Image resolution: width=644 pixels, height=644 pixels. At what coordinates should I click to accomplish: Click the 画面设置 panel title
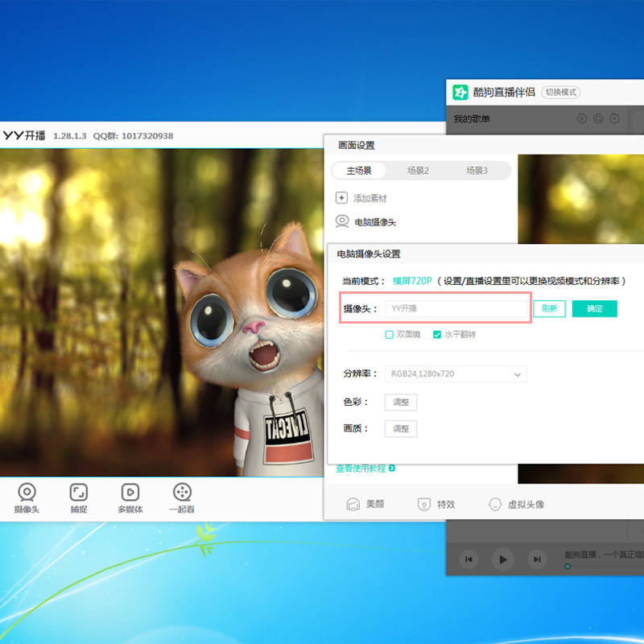(x=356, y=146)
